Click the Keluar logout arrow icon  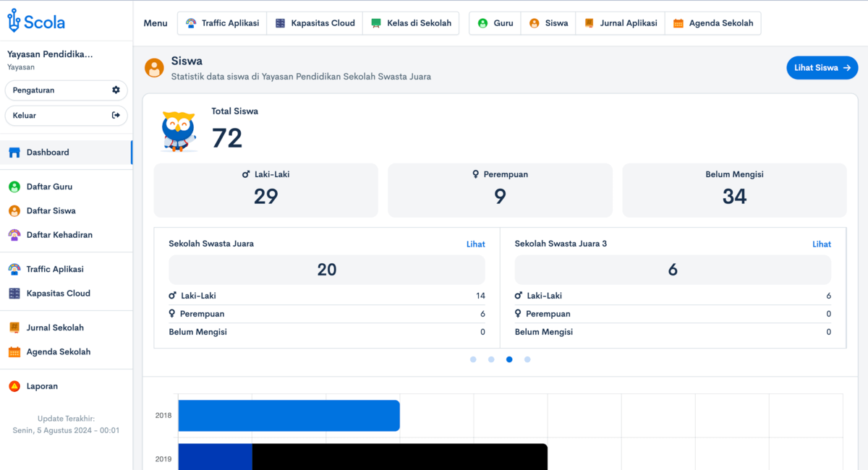[x=116, y=116]
